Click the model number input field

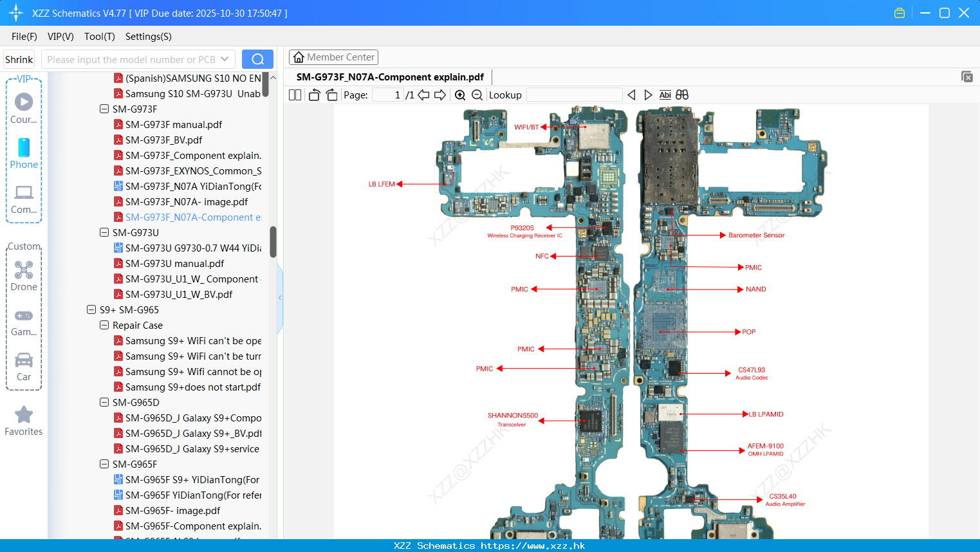pos(132,59)
